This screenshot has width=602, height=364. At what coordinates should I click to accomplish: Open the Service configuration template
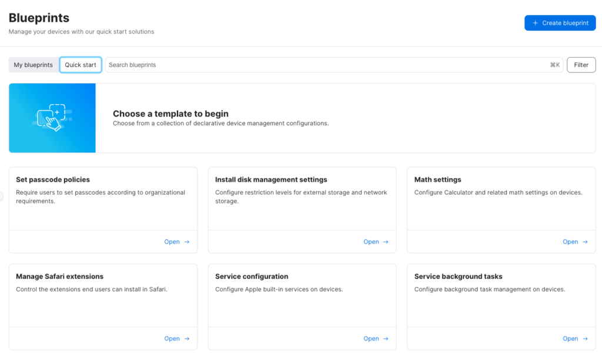(376, 339)
